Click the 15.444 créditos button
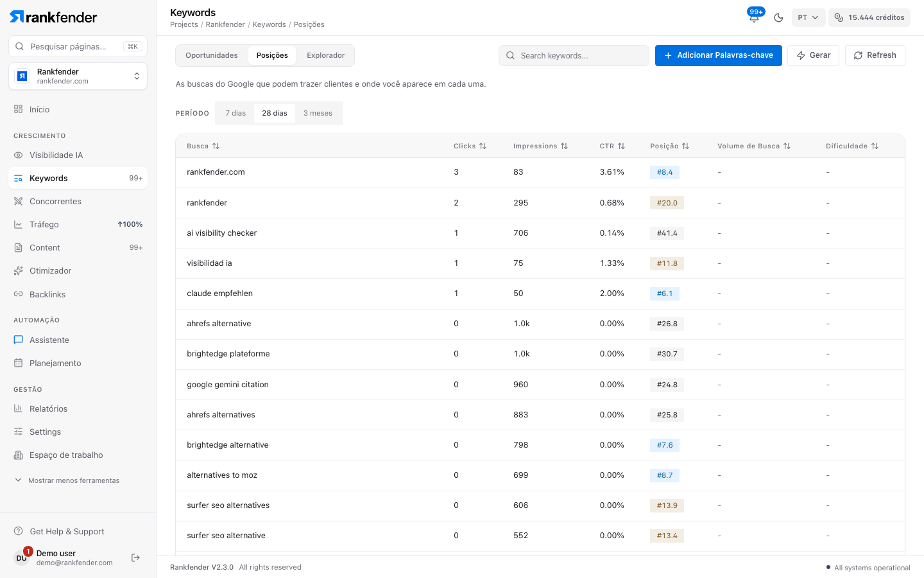Image resolution: width=924 pixels, height=578 pixels. [x=869, y=17]
